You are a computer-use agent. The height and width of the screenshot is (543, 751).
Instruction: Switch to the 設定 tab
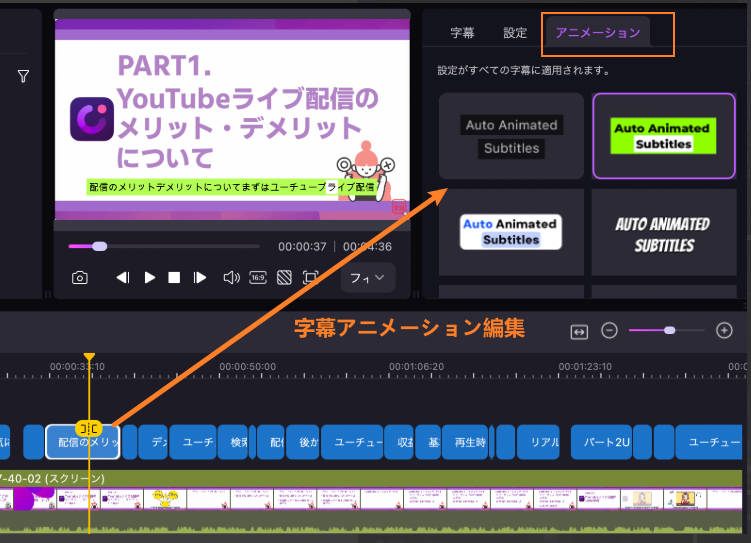pos(515,33)
